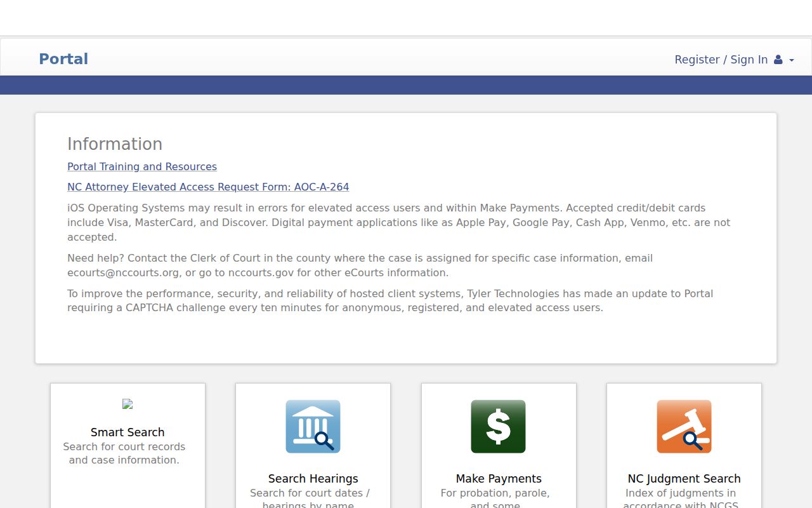Select the Make Payments card title

[499, 478]
